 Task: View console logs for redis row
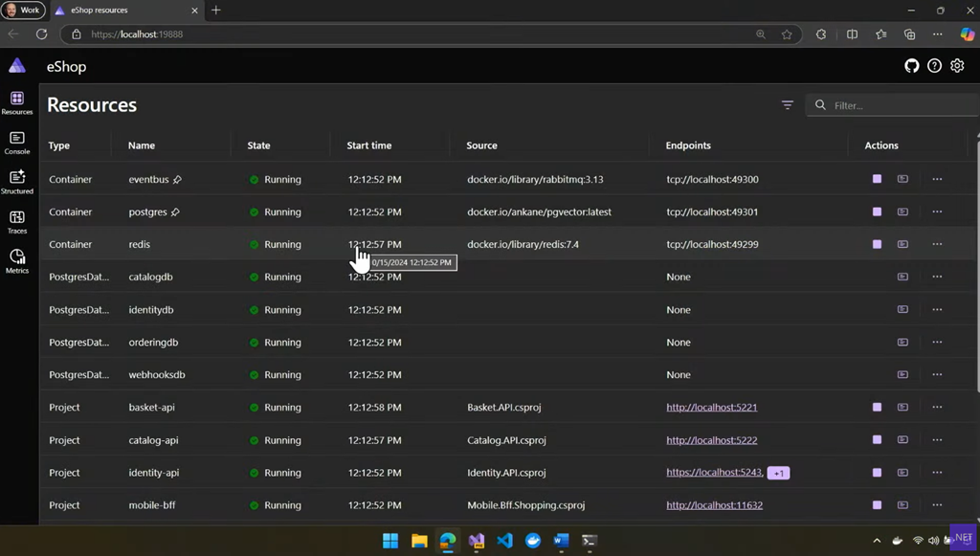(x=902, y=244)
